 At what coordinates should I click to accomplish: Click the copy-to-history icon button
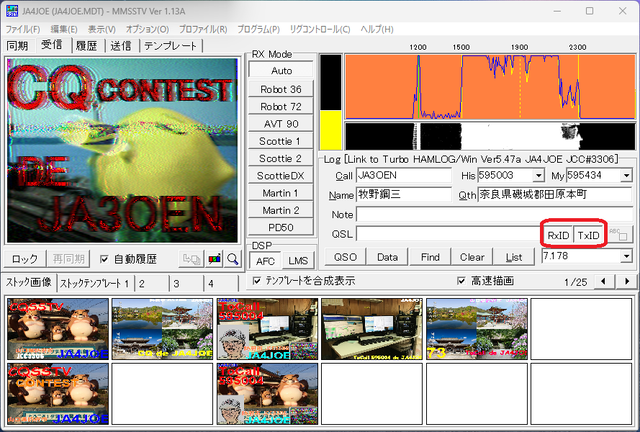pos(191,259)
